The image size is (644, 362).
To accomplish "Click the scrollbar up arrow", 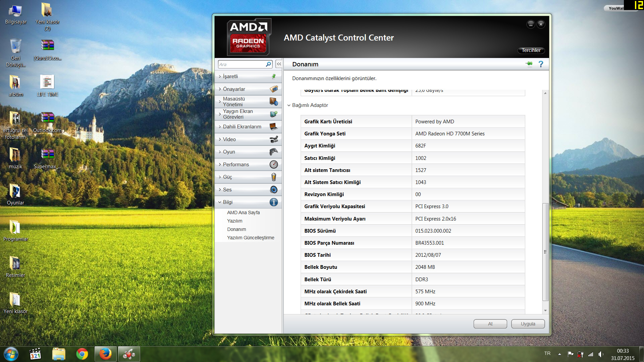I will pyautogui.click(x=545, y=93).
